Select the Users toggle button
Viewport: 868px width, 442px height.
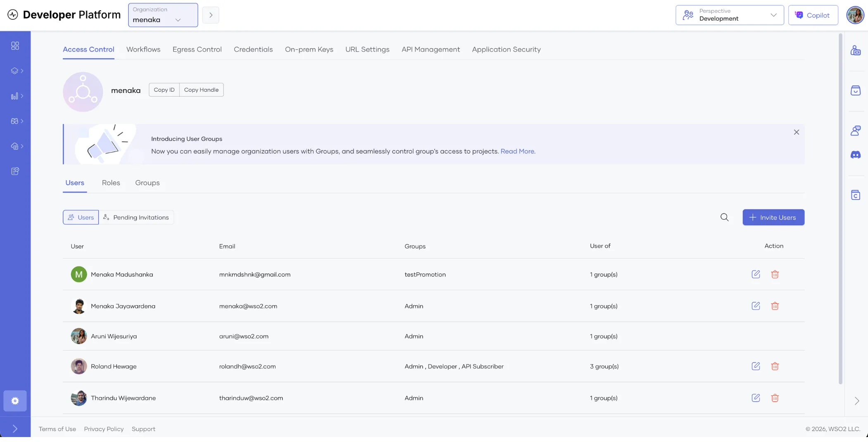(81, 217)
